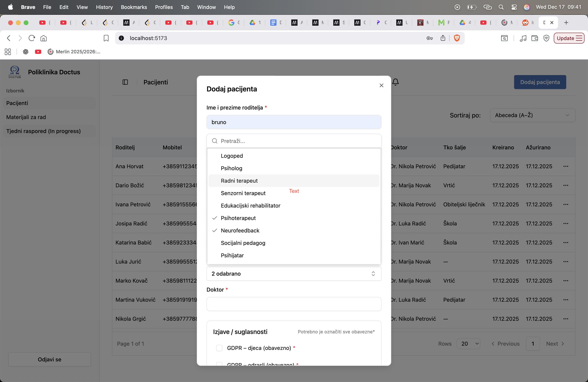This screenshot has width=588, height=382.
Task: Open the History menu
Action: coord(104,7)
